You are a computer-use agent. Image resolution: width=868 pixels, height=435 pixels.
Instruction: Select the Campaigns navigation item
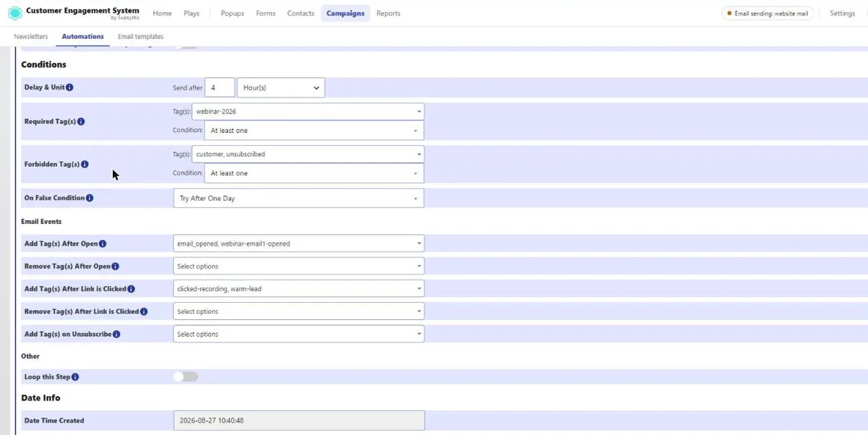(x=346, y=13)
